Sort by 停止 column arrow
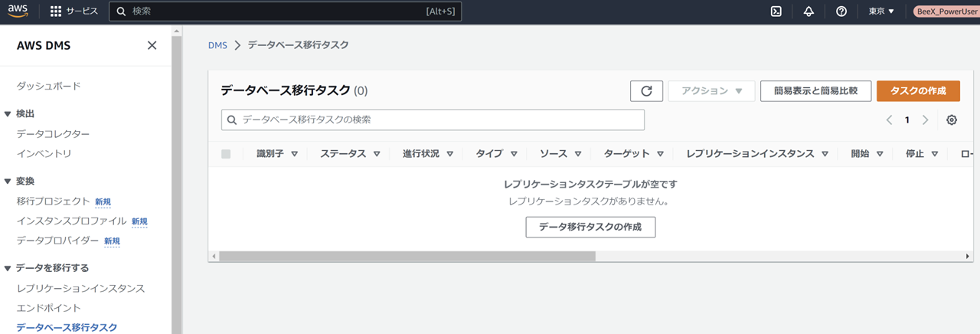This screenshot has width=980, height=334. coord(935,154)
